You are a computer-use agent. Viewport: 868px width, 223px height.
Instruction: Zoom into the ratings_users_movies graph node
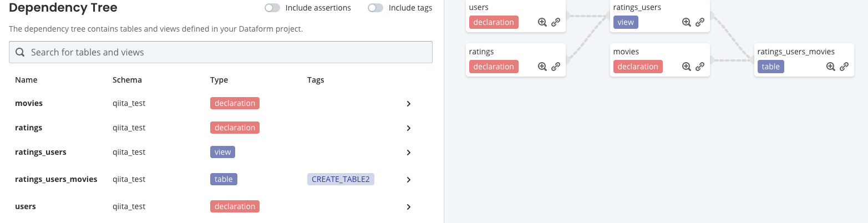(831, 67)
